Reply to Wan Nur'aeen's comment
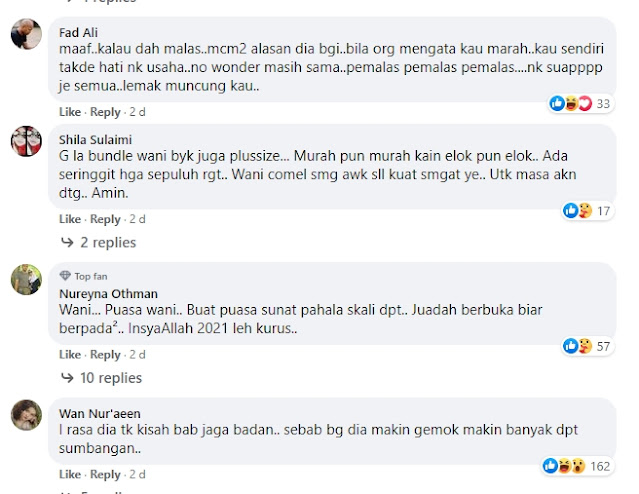The image size is (639, 494). tap(105, 474)
